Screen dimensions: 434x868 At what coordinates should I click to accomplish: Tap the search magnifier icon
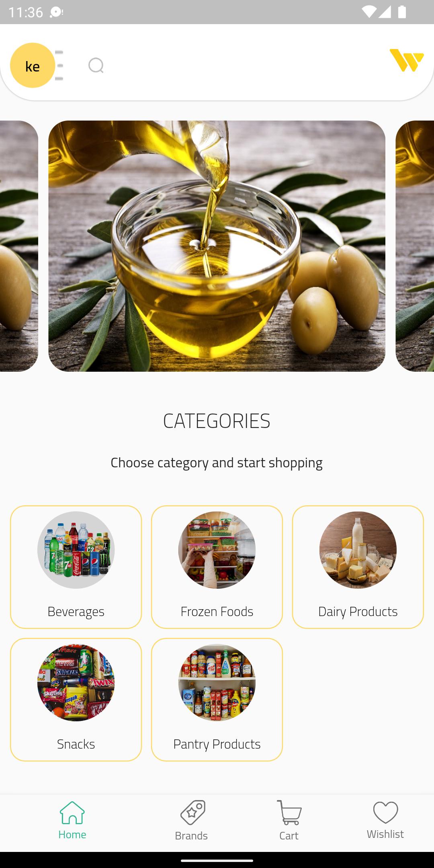(x=96, y=66)
